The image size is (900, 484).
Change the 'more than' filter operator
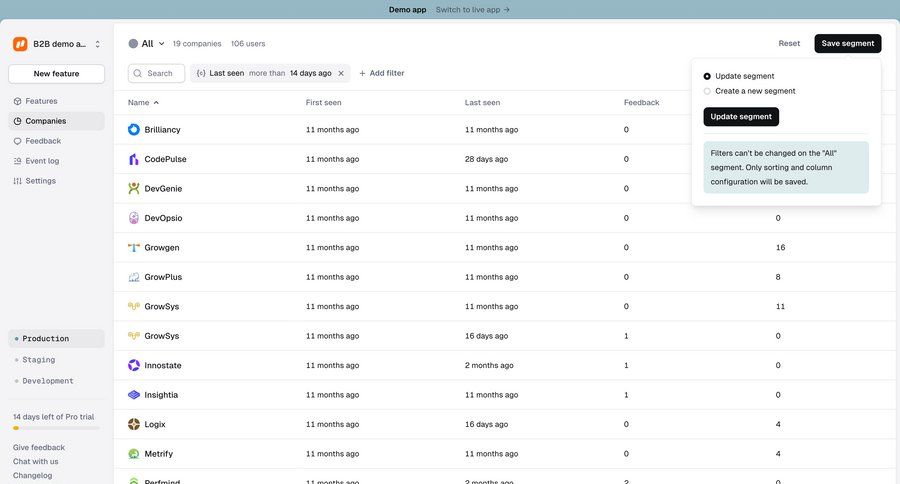coord(267,73)
